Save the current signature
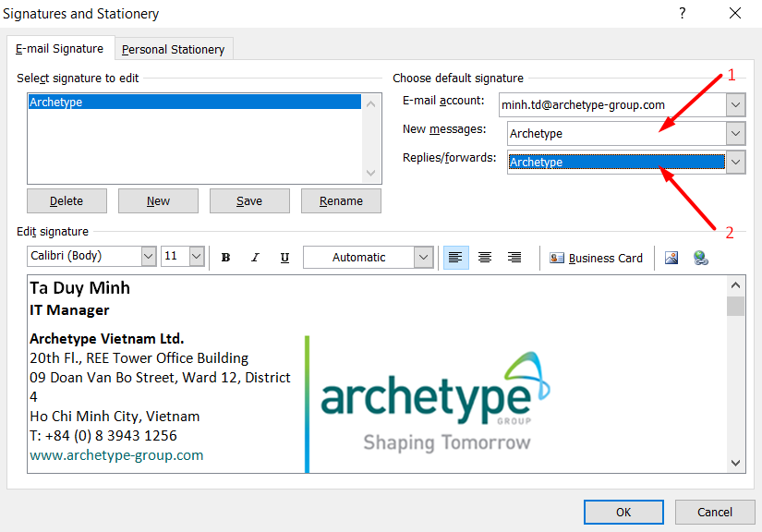Image resolution: width=762 pixels, height=532 pixels. 249,201
